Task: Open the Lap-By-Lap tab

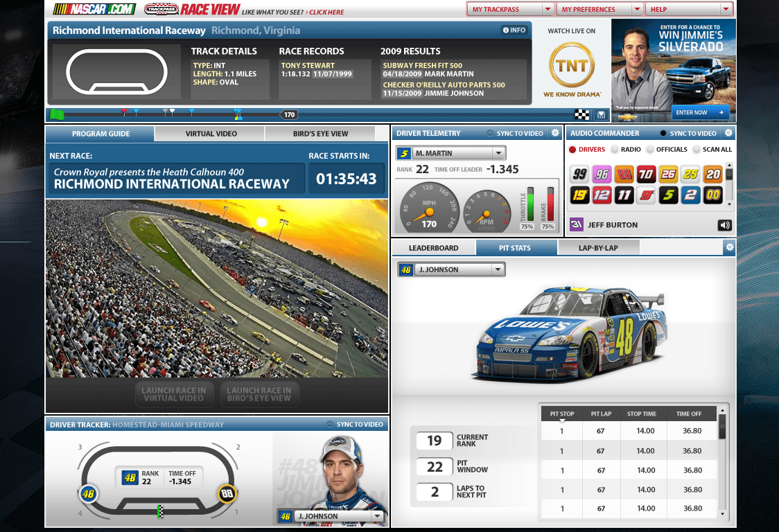Action: pyautogui.click(x=598, y=248)
